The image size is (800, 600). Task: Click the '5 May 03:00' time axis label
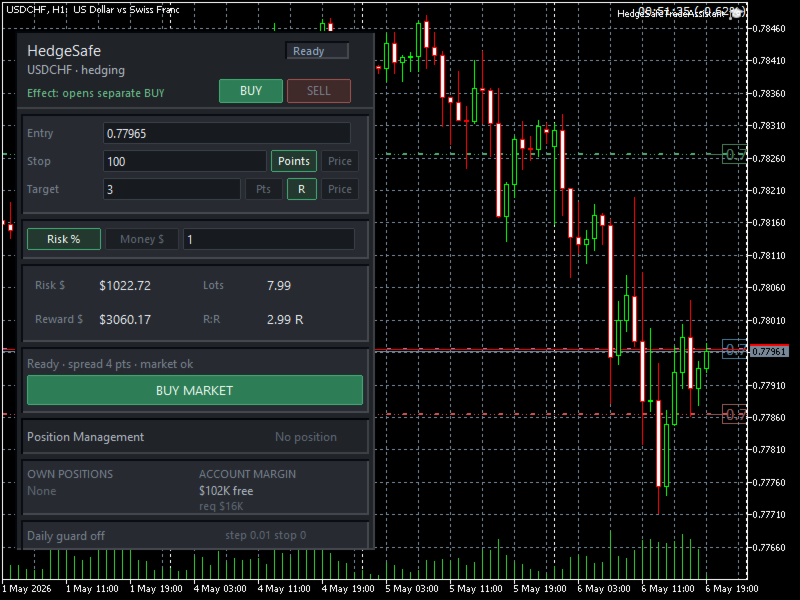412,588
